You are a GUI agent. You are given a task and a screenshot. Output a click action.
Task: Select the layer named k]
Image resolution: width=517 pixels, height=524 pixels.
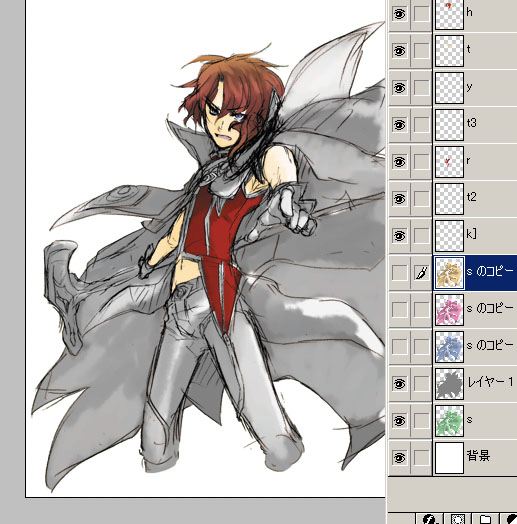[x=472, y=234]
